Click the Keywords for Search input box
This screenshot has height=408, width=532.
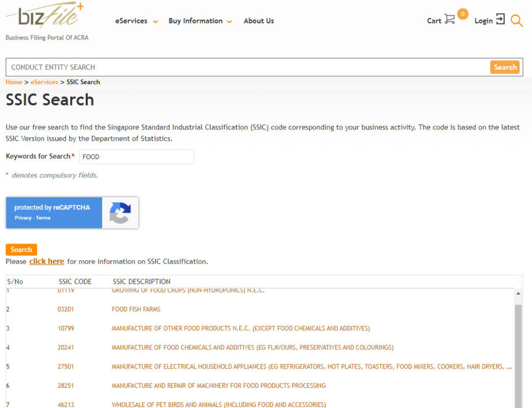(x=136, y=157)
